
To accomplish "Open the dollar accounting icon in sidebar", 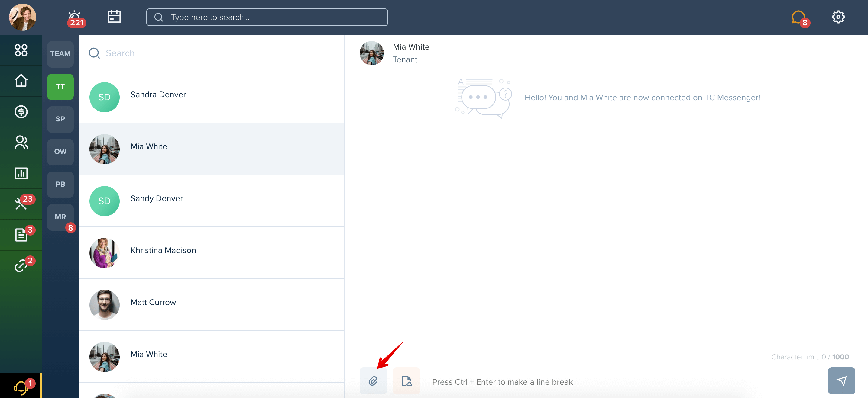I will [21, 112].
